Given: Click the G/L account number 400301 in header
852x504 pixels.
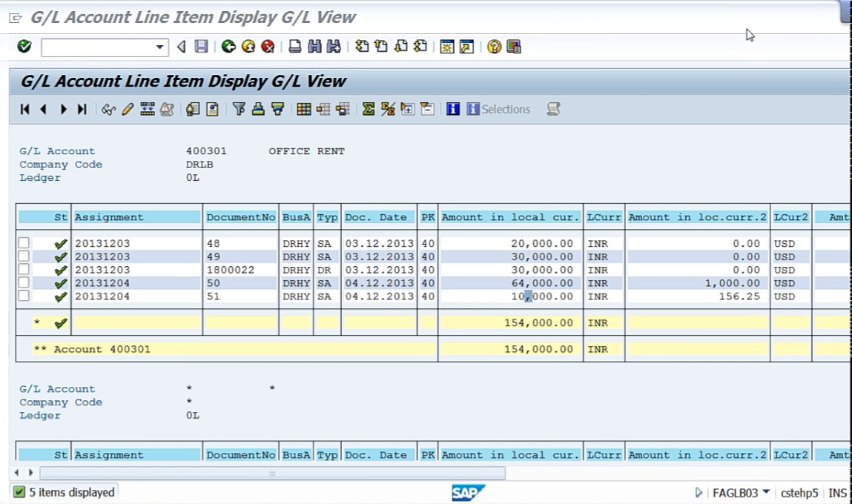Looking at the screenshot, I should coord(206,151).
